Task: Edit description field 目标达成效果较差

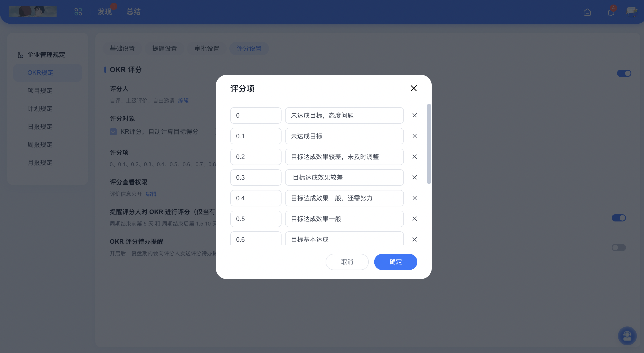Action: 344,177
